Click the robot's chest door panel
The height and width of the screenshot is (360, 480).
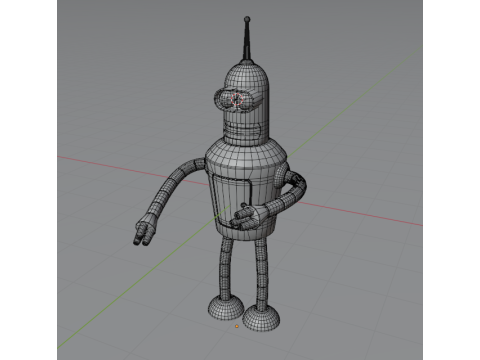(x=231, y=201)
